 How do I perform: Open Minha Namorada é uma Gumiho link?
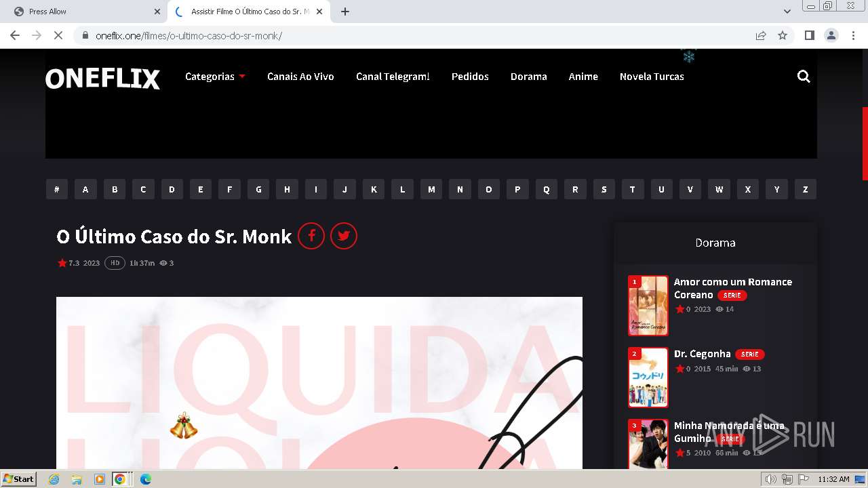729,432
